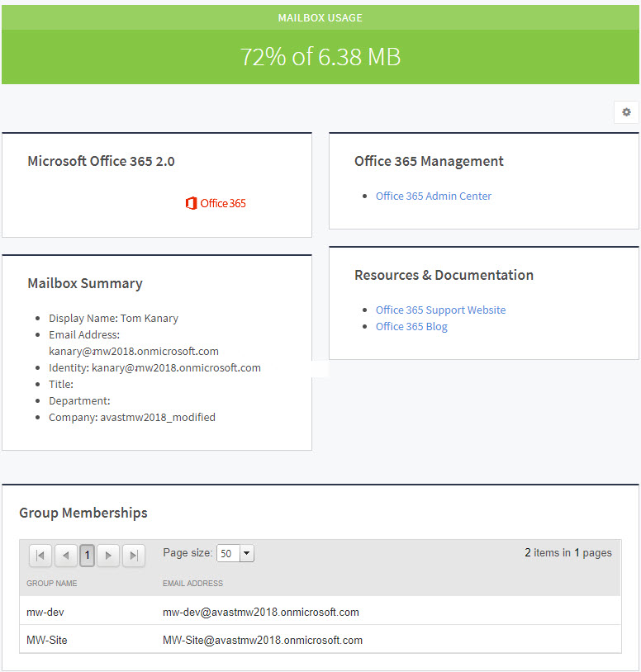Click the 72% of 6.38 MB usage banner
The width and height of the screenshot is (641, 672).
point(320,57)
